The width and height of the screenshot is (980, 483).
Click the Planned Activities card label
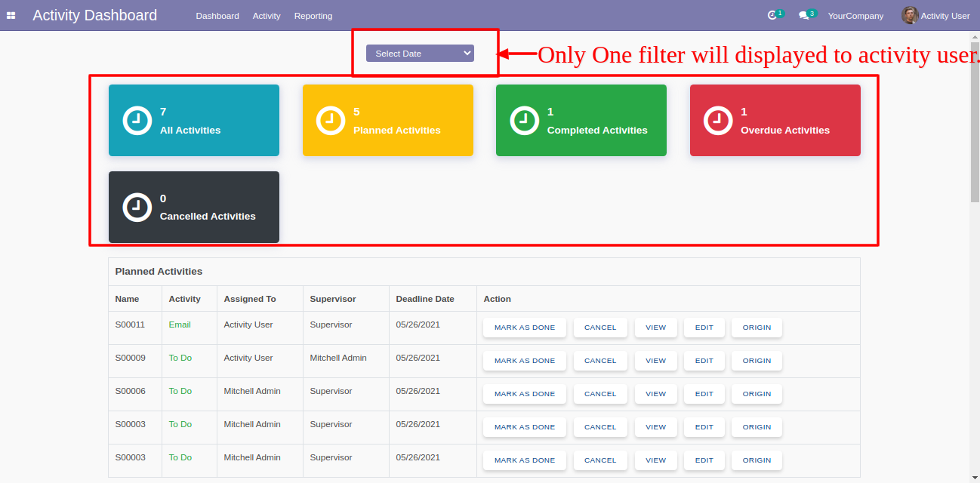[397, 130]
